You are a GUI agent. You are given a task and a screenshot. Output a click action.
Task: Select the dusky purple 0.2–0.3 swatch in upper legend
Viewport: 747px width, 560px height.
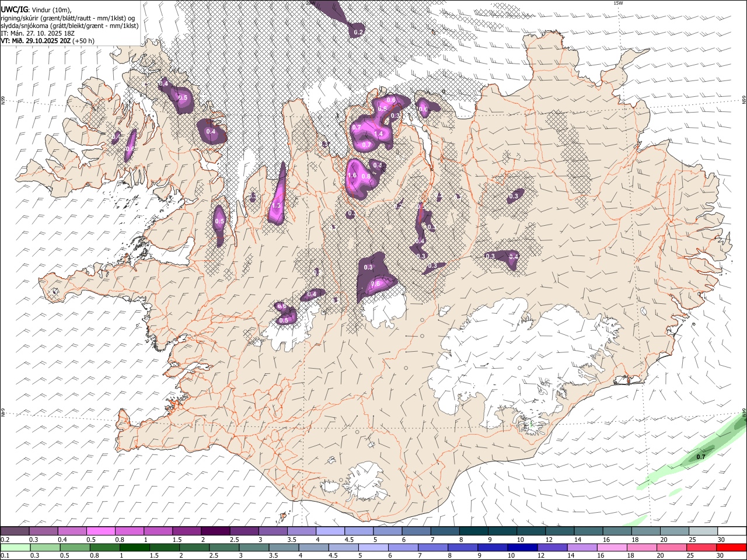[15, 531]
